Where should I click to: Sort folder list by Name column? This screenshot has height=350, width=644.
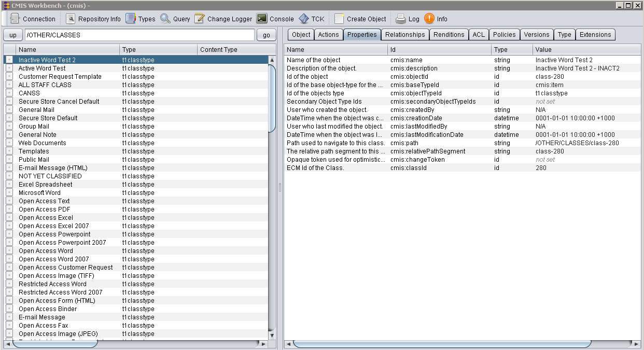(x=67, y=50)
